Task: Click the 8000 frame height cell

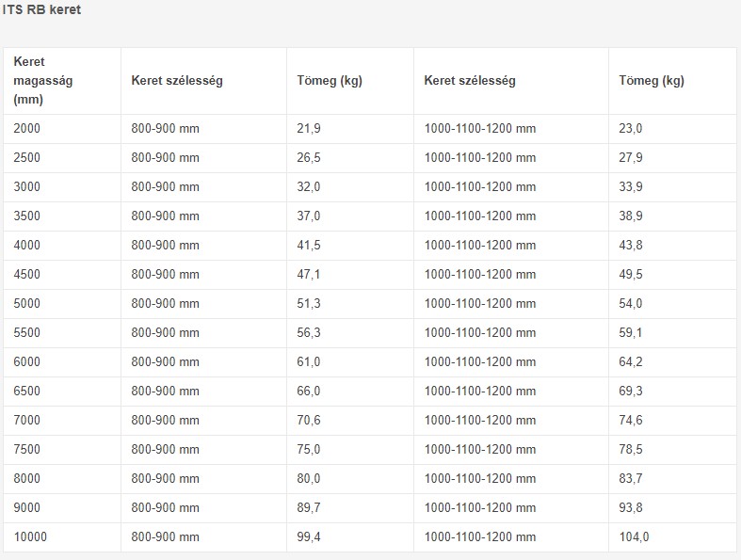Action: [x=28, y=479]
